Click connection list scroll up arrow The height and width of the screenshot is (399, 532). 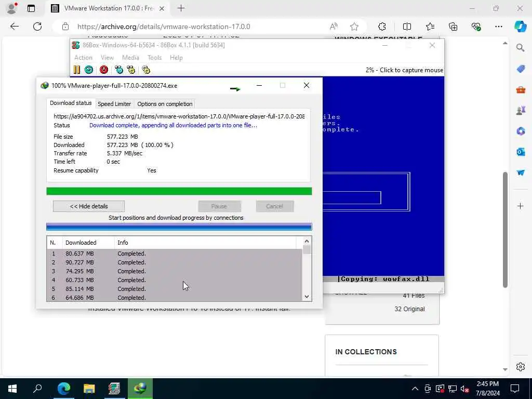click(x=307, y=241)
